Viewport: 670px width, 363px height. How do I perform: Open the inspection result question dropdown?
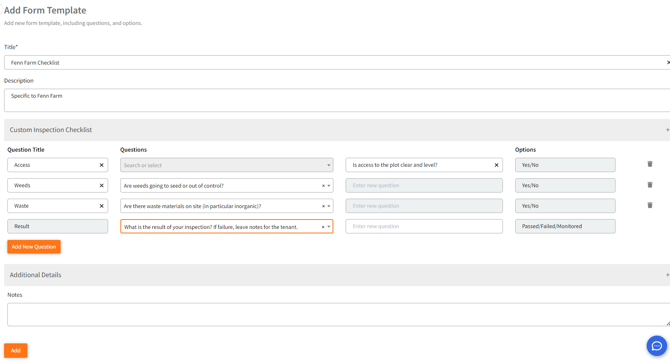[x=329, y=227]
